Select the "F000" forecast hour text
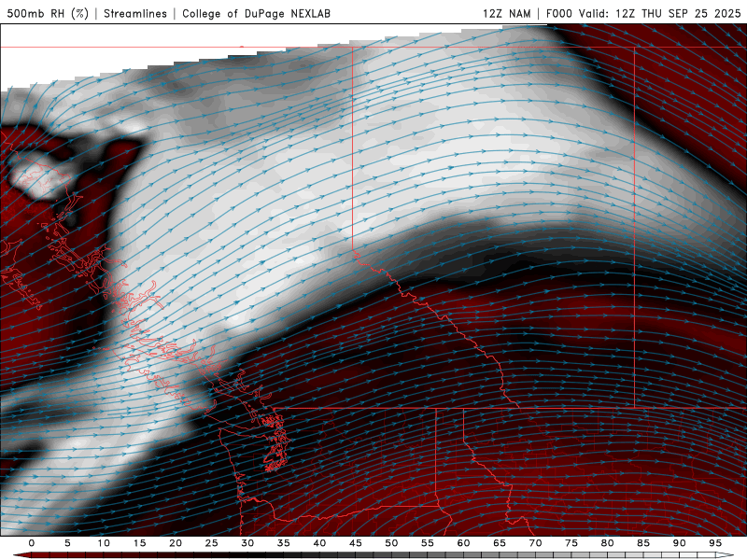The height and width of the screenshot is (560, 747). point(559,13)
